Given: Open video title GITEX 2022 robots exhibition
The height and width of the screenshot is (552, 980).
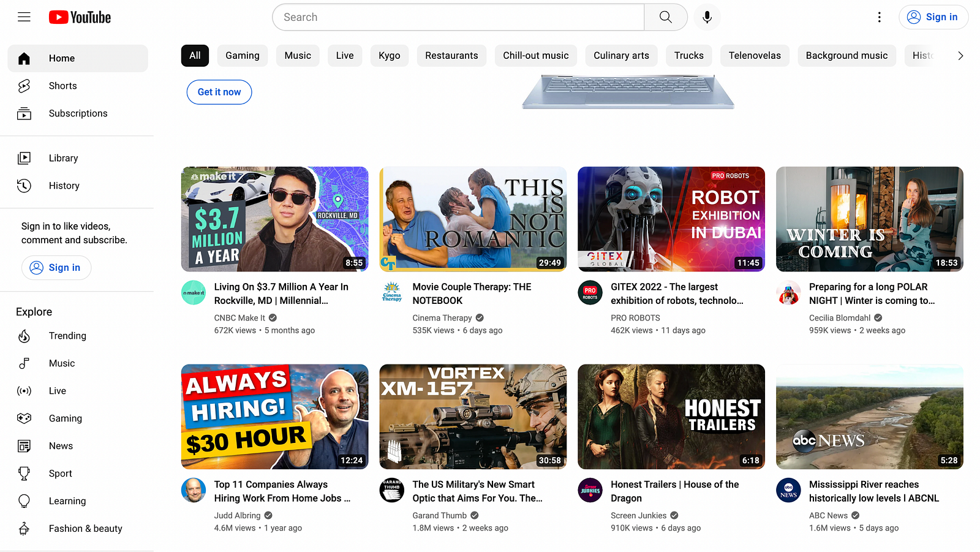Looking at the screenshot, I should point(677,293).
